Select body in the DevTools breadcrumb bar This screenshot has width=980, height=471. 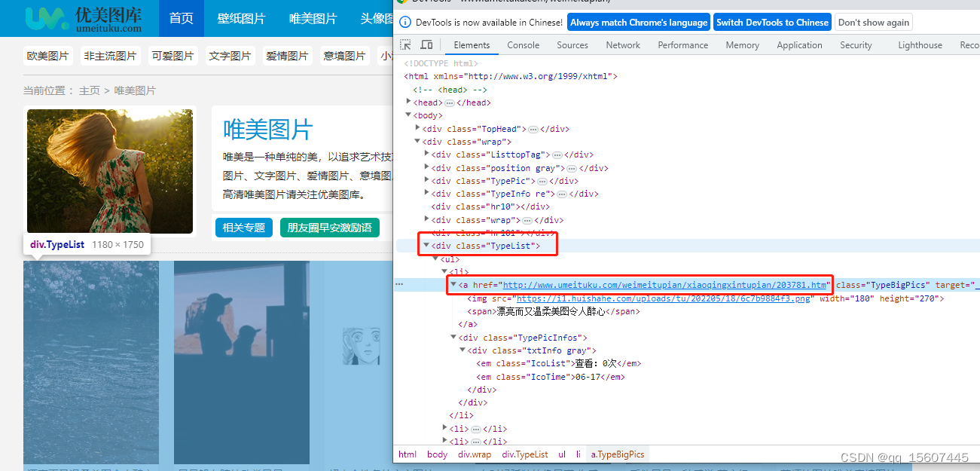coord(437,454)
